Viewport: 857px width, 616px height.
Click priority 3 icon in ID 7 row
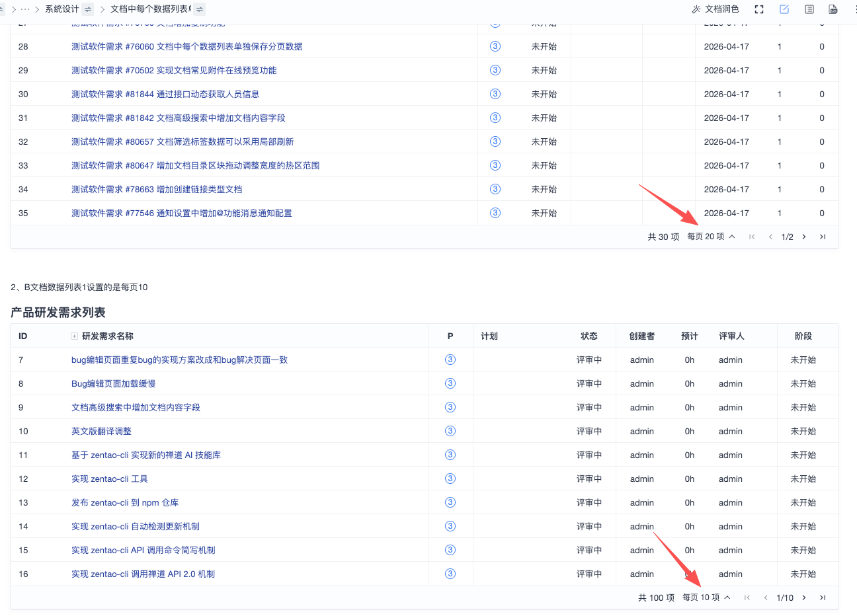pos(450,360)
